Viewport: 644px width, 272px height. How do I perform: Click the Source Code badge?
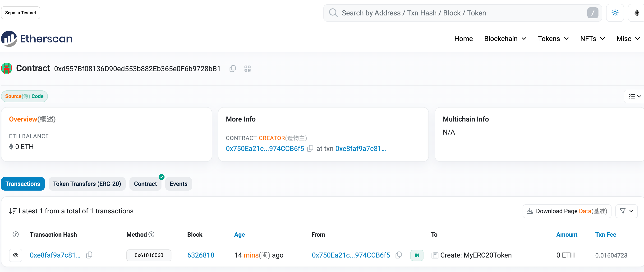coord(24,96)
